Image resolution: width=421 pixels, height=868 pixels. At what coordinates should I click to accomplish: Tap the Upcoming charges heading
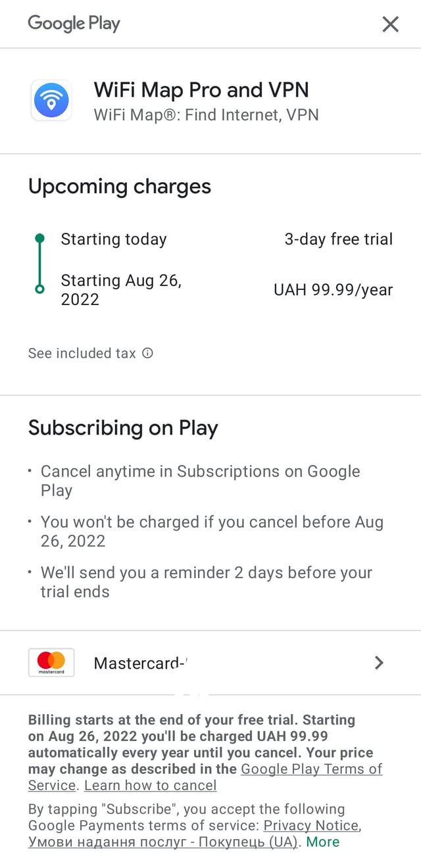[120, 187]
